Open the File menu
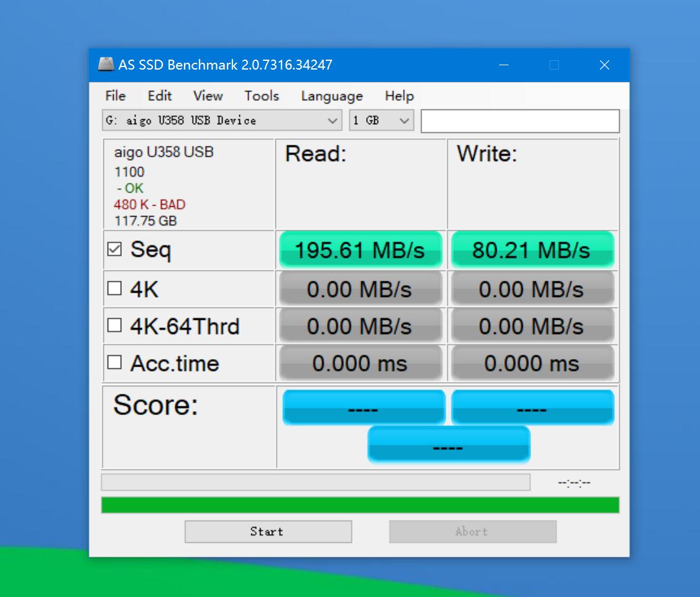 [116, 96]
